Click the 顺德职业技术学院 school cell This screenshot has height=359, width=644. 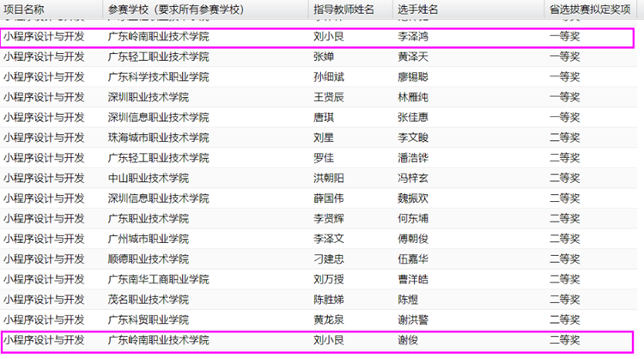(x=148, y=259)
